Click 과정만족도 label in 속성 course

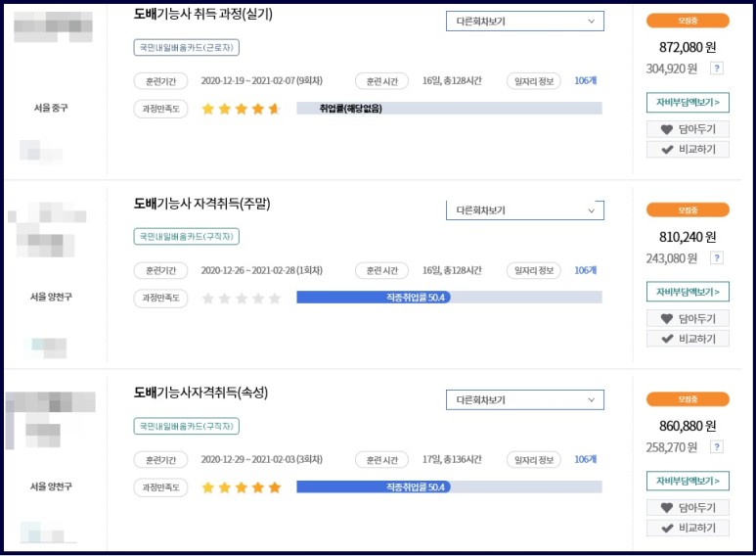tap(160, 487)
